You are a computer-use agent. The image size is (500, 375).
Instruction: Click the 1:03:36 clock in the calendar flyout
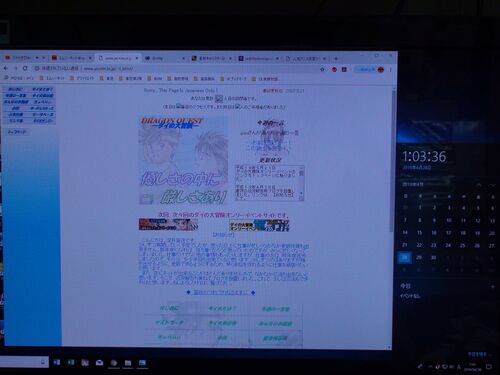424,156
